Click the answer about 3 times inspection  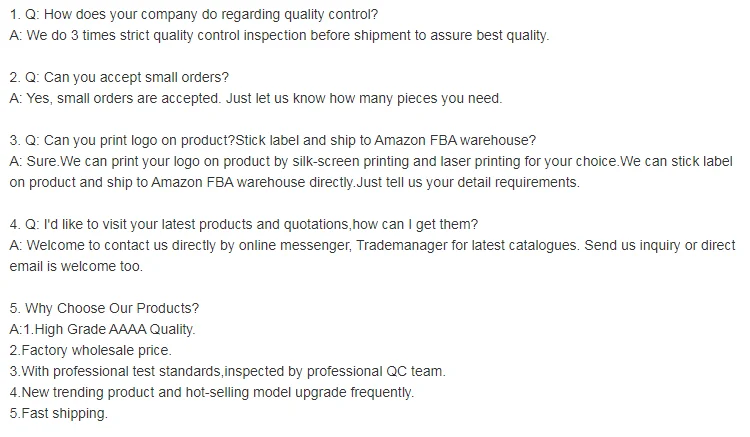279,35
